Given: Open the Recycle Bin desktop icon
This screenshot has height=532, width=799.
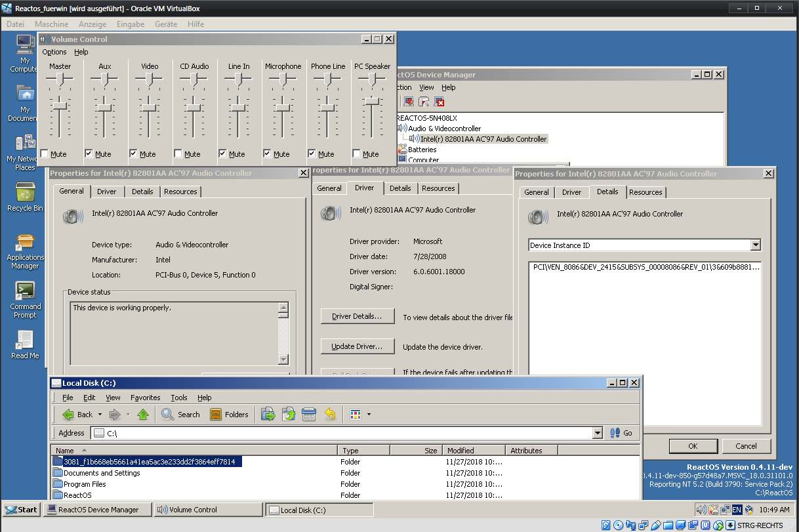Looking at the screenshot, I should pyautogui.click(x=25, y=197).
